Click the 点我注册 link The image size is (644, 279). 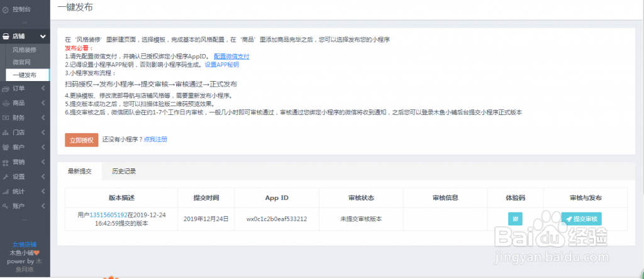point(155,139)
